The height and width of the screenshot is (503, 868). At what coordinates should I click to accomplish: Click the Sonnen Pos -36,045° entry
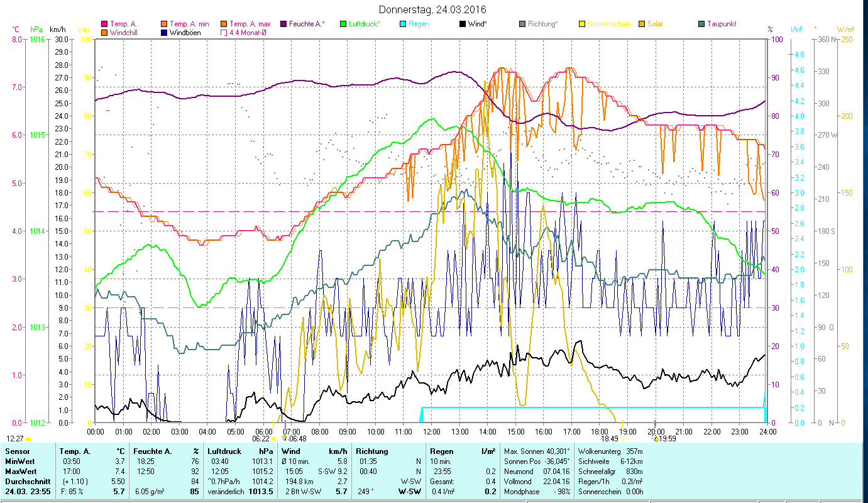tap(537, 460)
